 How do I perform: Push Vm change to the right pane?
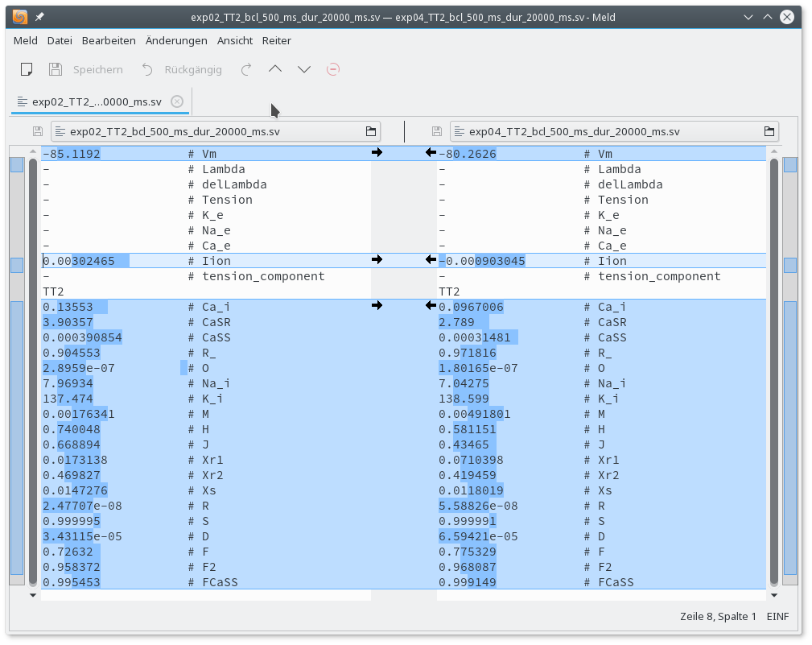(x=377, y=152)
